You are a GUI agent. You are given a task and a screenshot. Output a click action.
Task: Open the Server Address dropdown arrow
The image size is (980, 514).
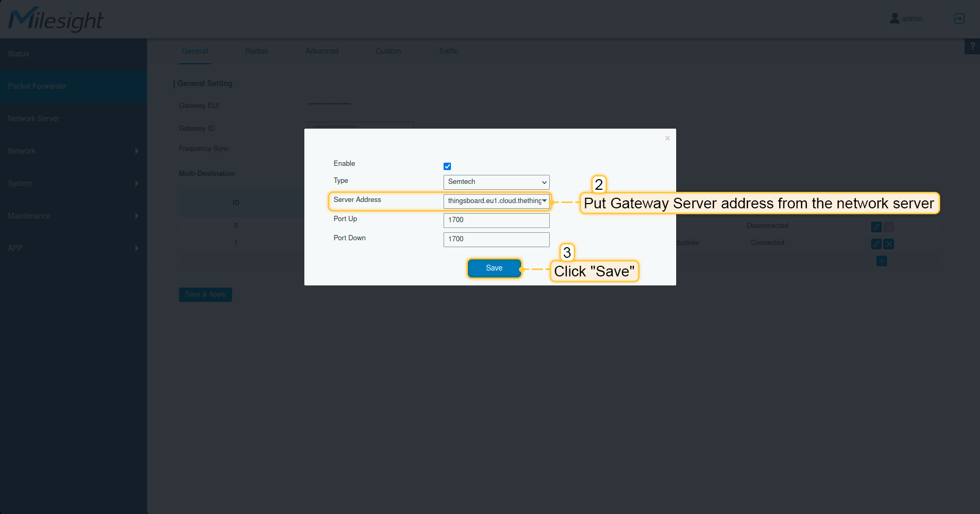(544, 200)
